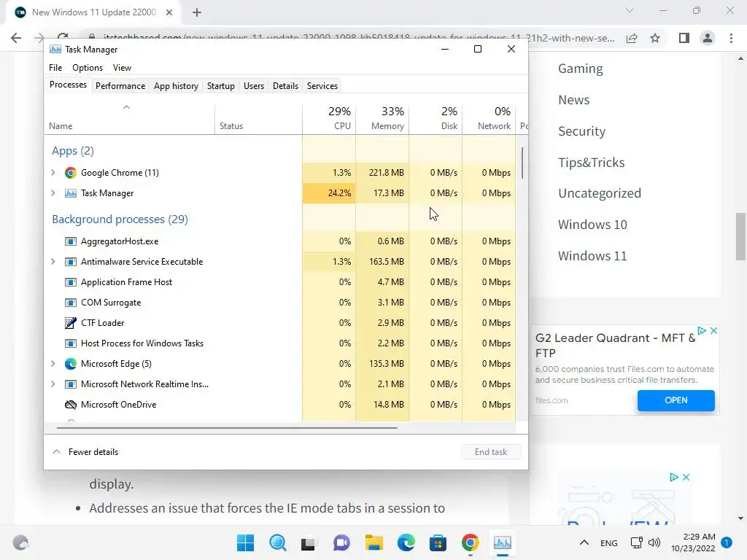Click the Task Manager taskbar icon
The width and height of the screenshot is (747, 560).
coord(503,542)
